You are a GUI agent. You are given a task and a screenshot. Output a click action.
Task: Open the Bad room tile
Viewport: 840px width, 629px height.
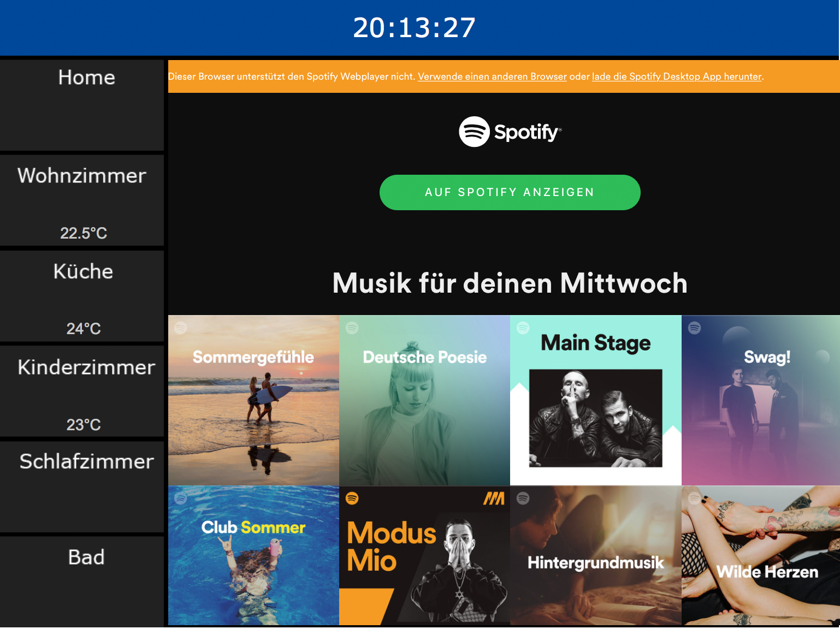82,582
